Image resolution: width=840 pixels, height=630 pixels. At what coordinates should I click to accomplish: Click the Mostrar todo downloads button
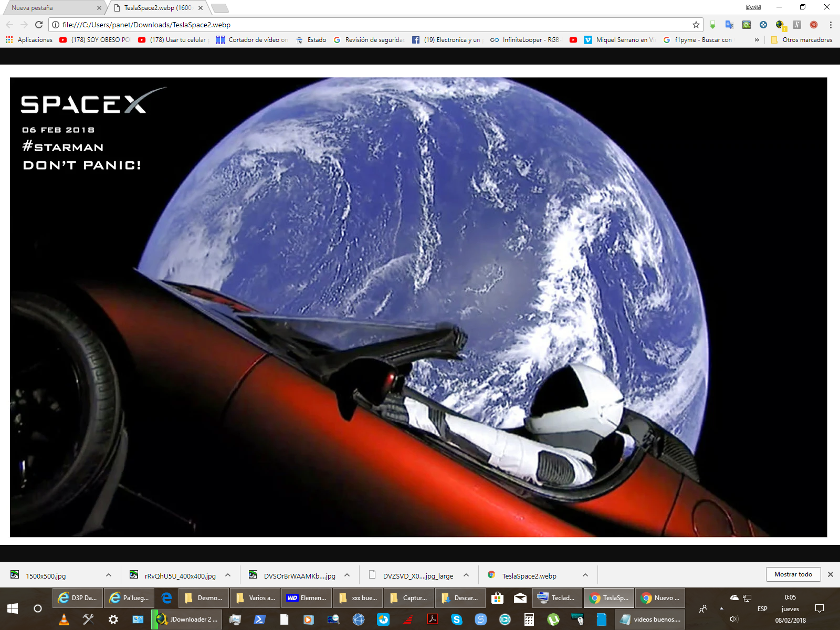click(793, 574)
